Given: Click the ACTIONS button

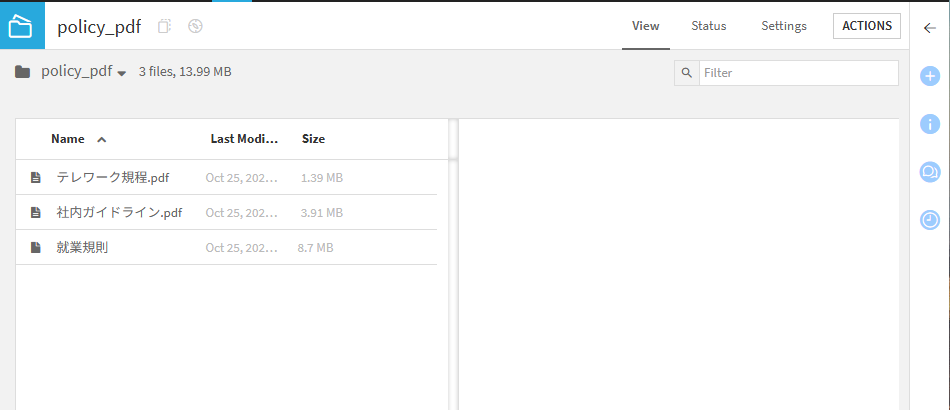Looking at the screenshot, I should [x=867, y=26].
